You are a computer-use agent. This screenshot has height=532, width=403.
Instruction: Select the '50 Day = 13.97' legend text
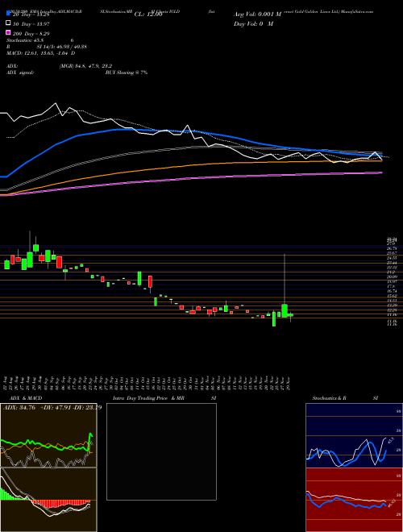coord(31,23)
